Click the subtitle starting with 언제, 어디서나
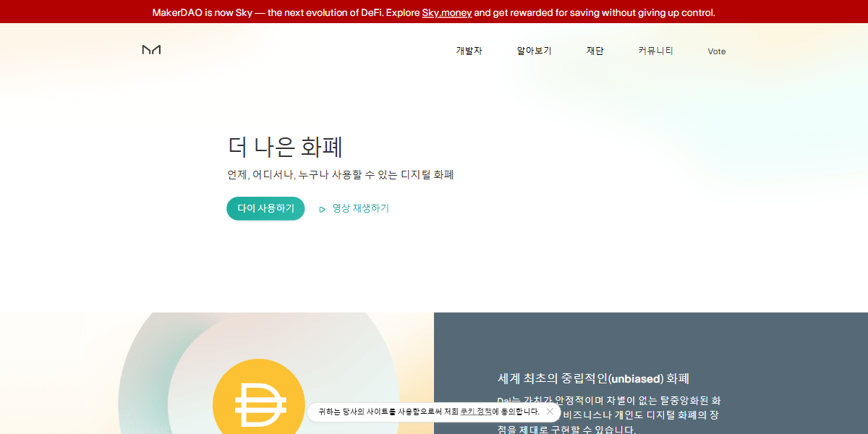This screenshot has height=434, width=868. (340, 175)
